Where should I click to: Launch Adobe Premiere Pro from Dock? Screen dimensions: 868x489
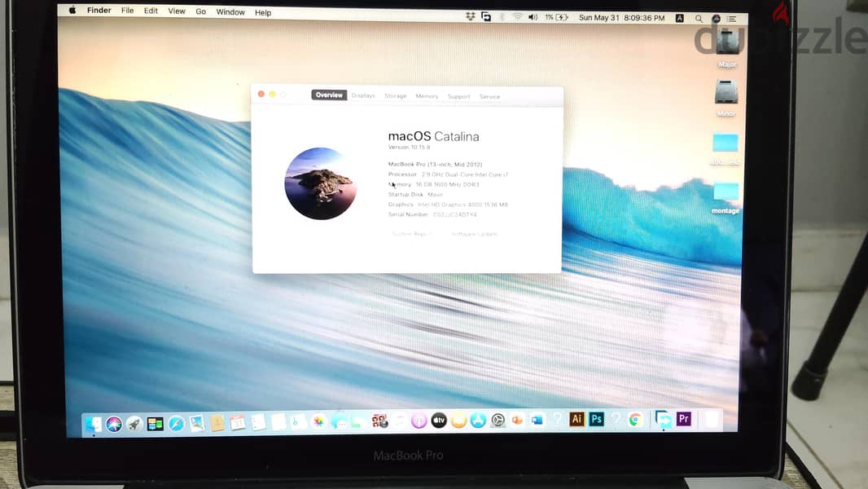[684, 419]
